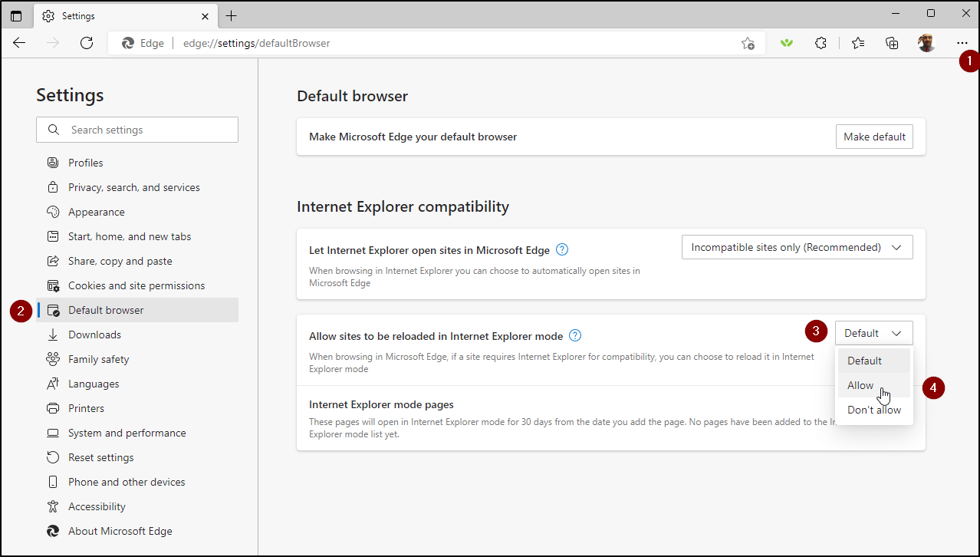Open Printers settings

point(137,408)
